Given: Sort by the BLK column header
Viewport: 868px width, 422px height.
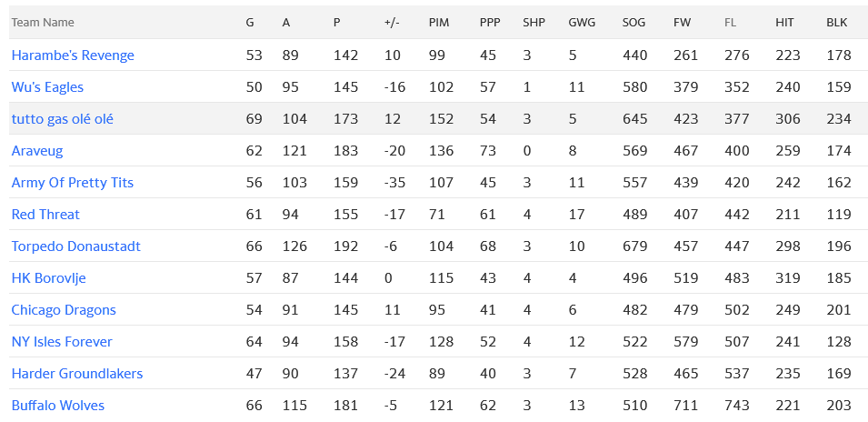Looking at the screenshot, I should point(837,22).
